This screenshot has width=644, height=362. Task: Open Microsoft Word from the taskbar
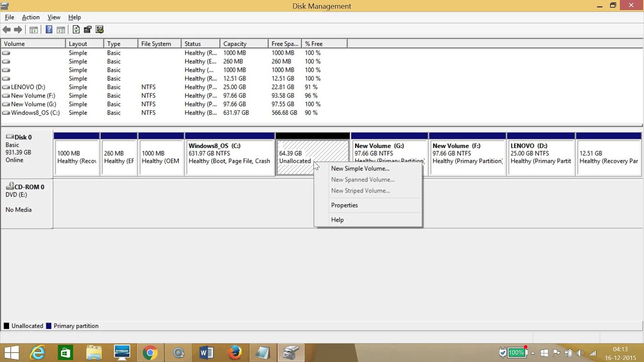click(x=206, y=353)
